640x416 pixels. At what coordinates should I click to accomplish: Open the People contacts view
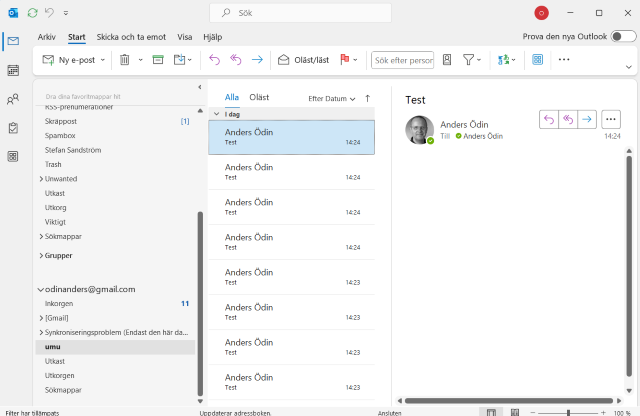point(13,99)
